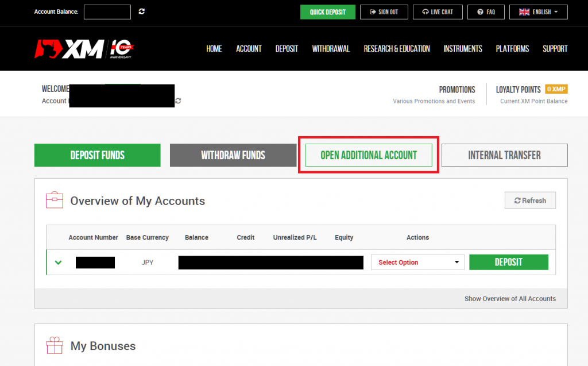
Task: Click Show Overview of All Accounts link
Action: click(510, 299)
